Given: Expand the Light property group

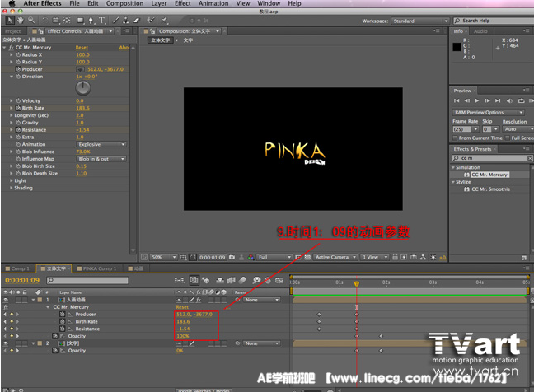Looking at the screenshot, I should point(12,180).
